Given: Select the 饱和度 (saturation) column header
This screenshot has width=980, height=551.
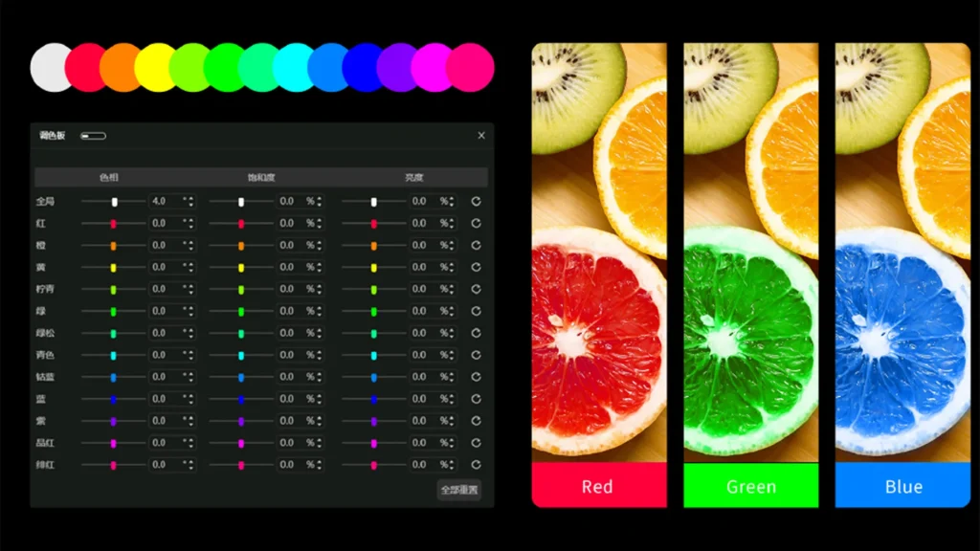Looking at the screenshot, I should (261, 178).
